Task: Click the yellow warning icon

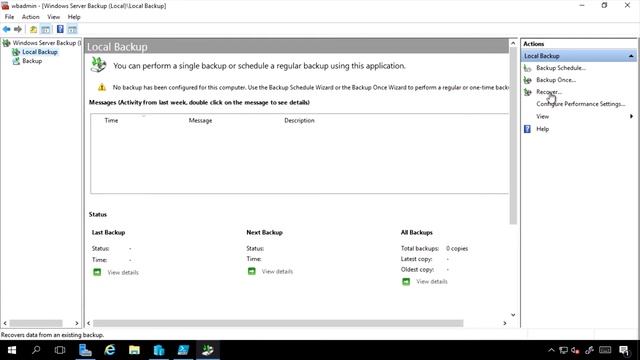Action: pos(102,87)
